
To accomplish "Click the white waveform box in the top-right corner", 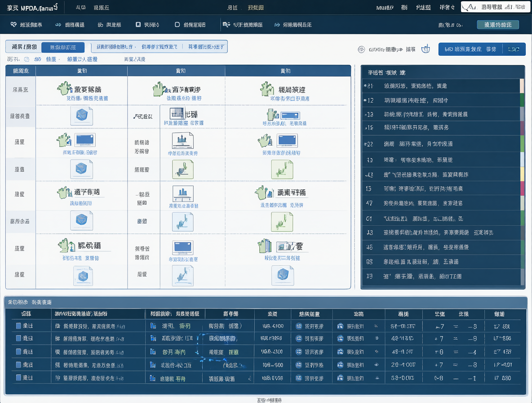I will pos(495,7).
